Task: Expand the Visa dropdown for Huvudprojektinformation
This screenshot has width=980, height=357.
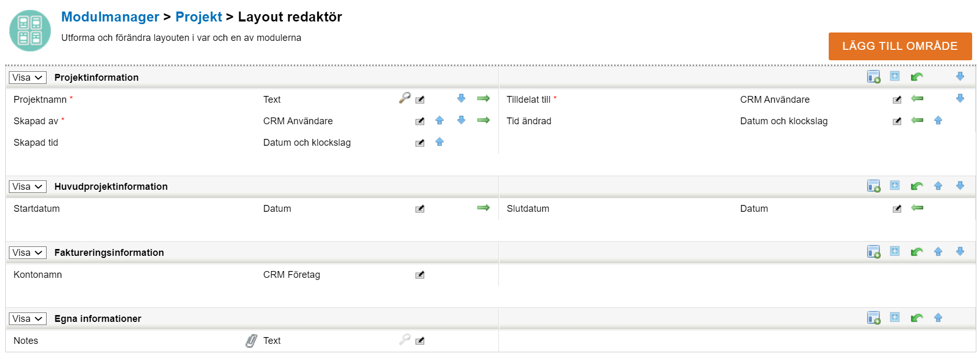Action: (28, 187)
